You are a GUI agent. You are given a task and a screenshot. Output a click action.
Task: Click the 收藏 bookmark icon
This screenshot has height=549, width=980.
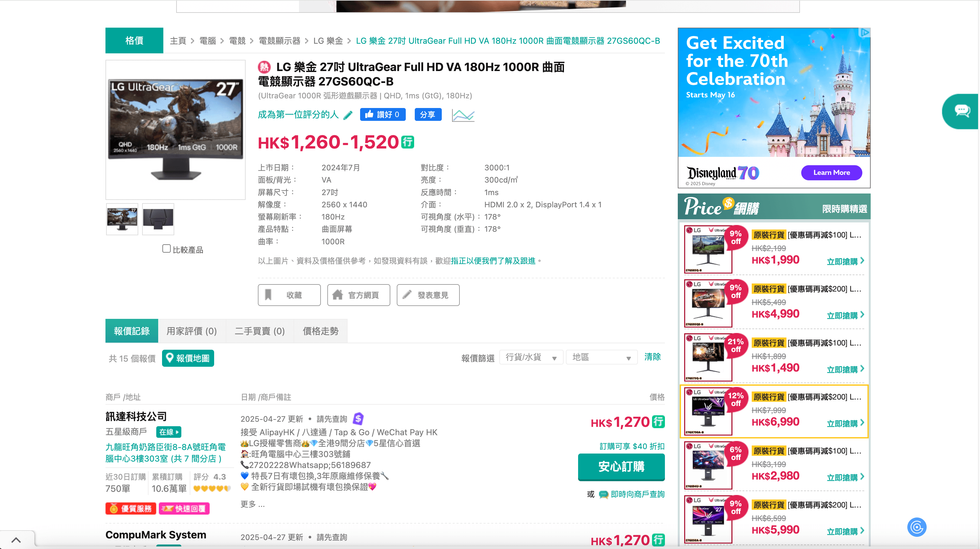tap(268, 295)
